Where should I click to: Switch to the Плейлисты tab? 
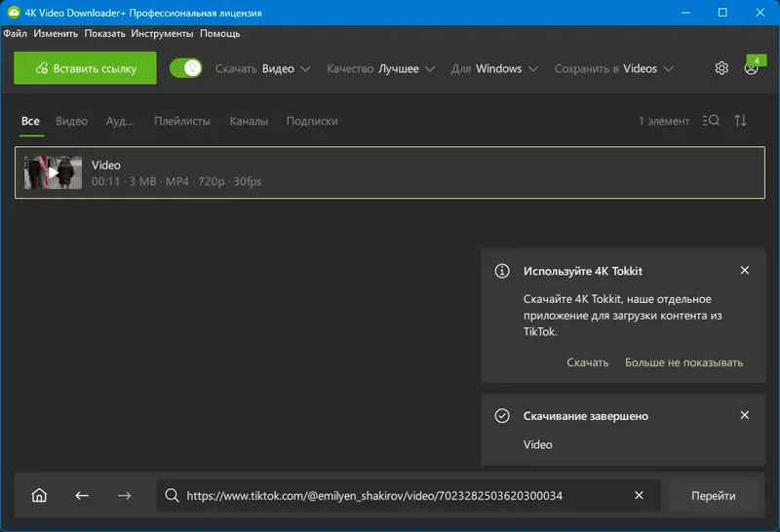[x=182, y=121]
